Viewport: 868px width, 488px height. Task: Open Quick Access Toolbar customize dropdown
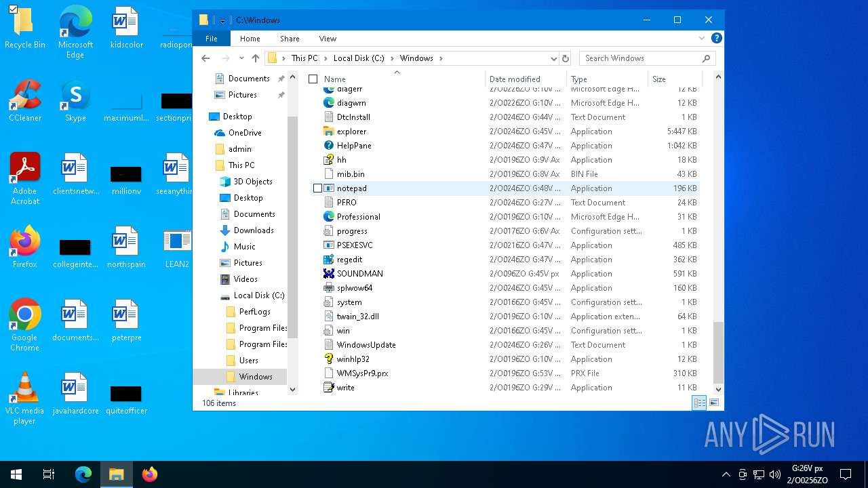tap(222, 20)
